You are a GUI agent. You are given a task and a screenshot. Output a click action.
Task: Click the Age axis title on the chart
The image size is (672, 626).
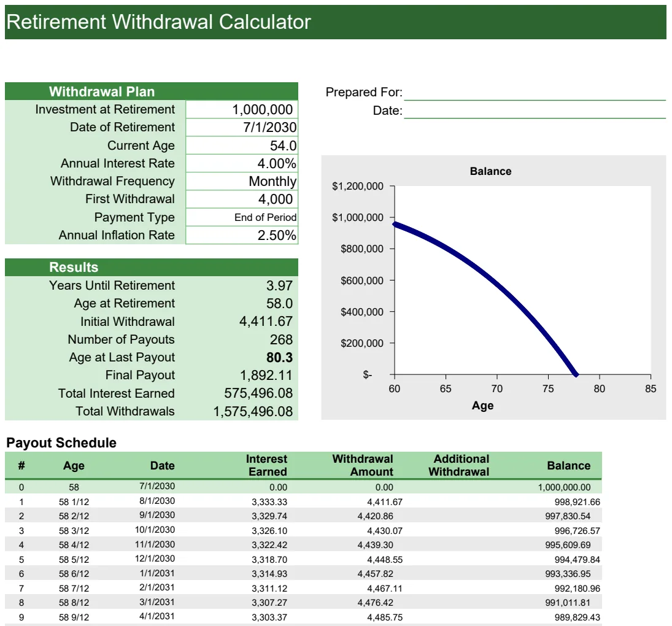pyautogui.click(x=482, y=405)
